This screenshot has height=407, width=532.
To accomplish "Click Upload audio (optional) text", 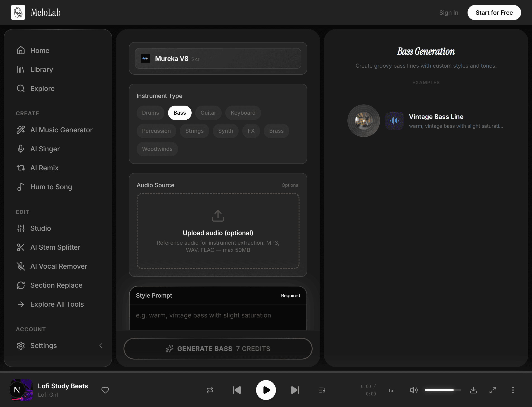I will (x=218, y=233).
